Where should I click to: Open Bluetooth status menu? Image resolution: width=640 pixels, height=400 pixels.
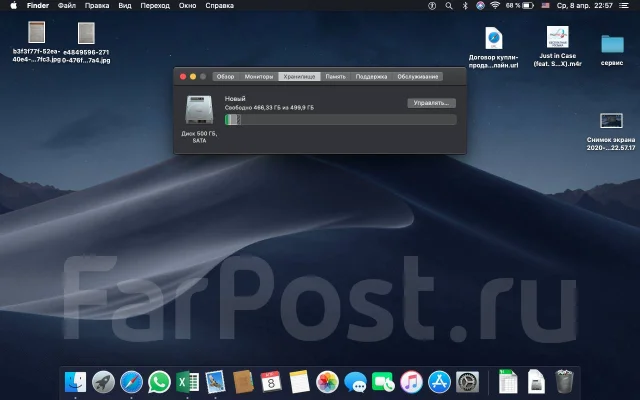pos(465,6)
